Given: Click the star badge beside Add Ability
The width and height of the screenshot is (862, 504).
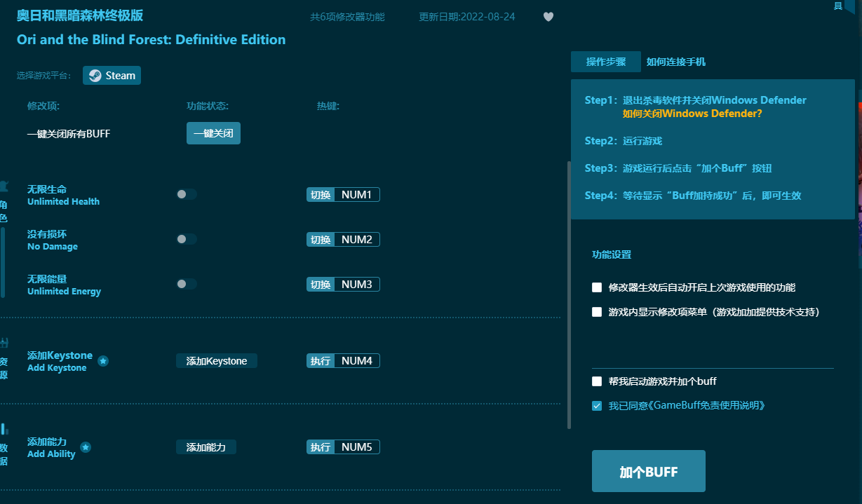Looking at the screenshot, I should click(x=86, y=447).
